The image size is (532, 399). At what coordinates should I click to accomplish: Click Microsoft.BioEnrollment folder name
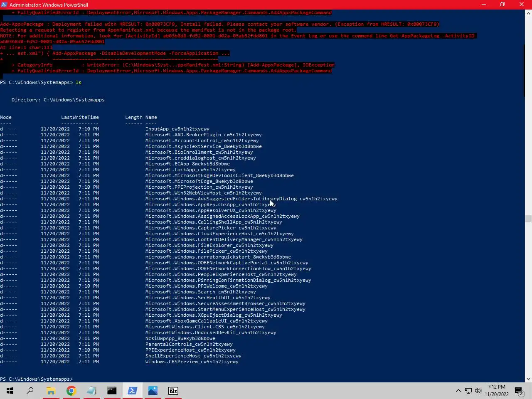tap(199, 152)
